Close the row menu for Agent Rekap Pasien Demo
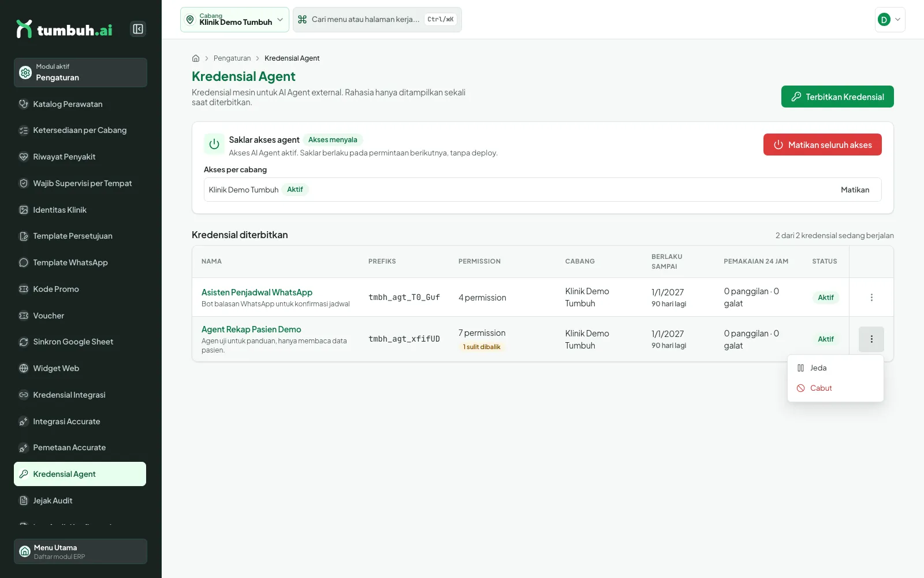924x578 pixels. coord(871,339)
